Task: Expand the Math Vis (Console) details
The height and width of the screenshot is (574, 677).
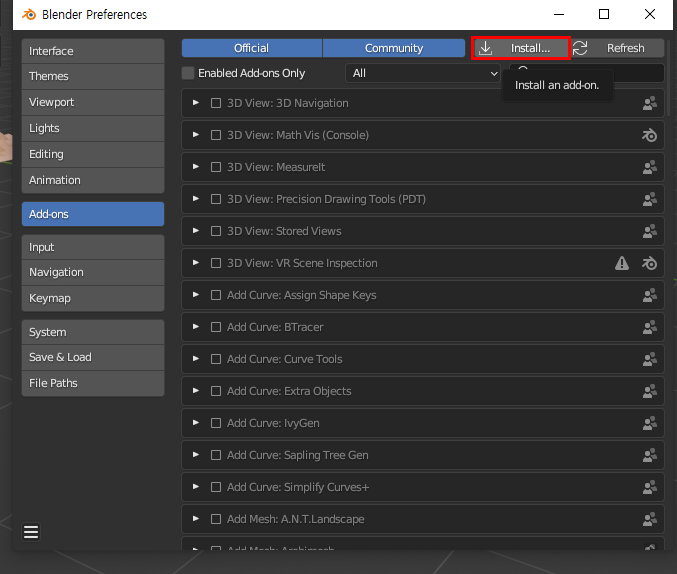Action: coord(196,135)
